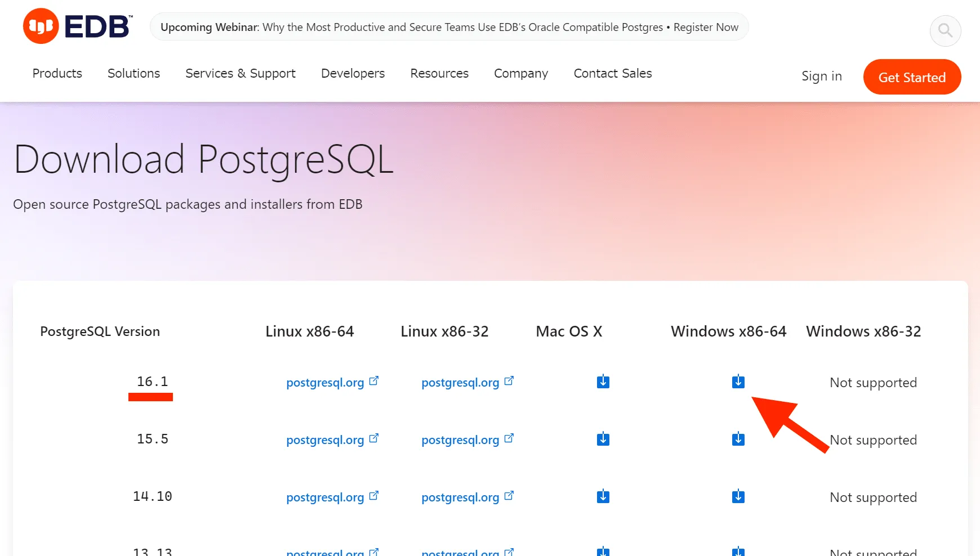The image size is (980, 556).
Task: Open postgresql.org link for 14.10 Linux x86-32
Action: [467, 497]
